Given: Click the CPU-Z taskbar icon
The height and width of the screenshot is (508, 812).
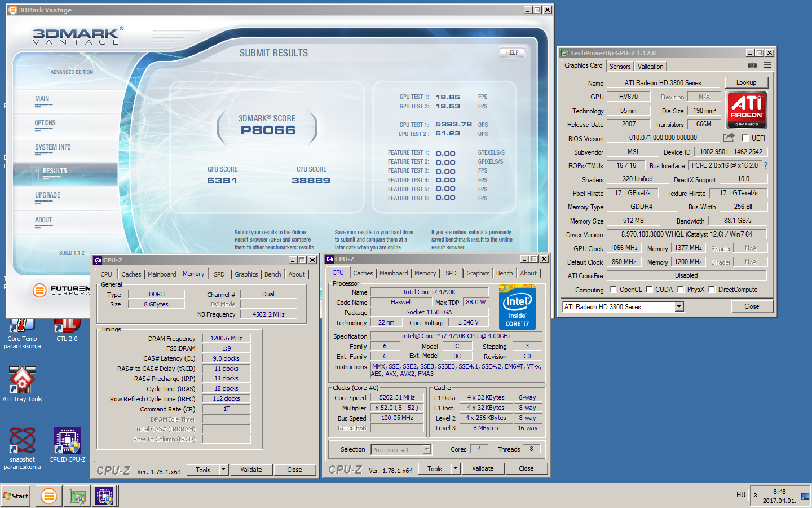Looking at the screenshot, I should 104,496.
